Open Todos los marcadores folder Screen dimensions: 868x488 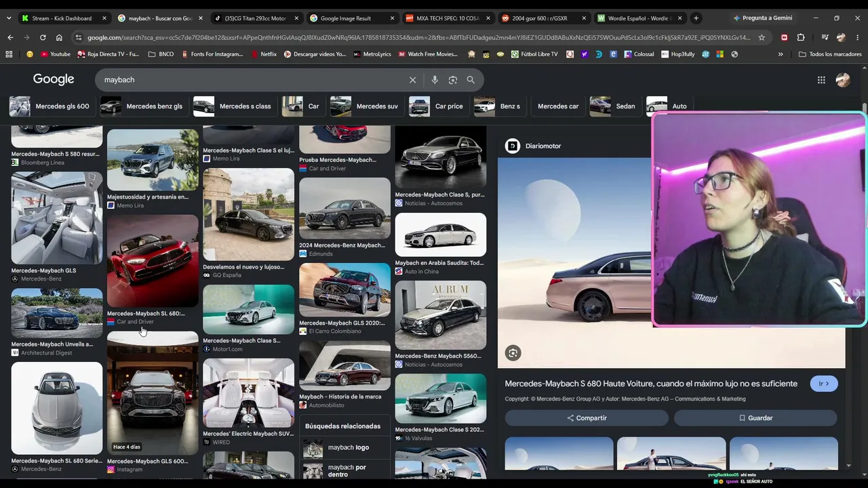click(x=830, y=54)
